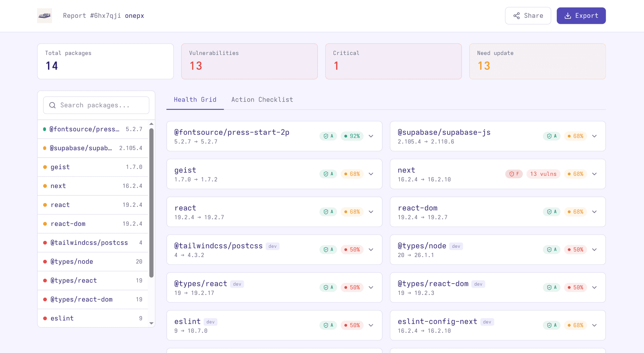This screenshot has width=644, height=353.
Task: Export the report
Action: [581, 16]
